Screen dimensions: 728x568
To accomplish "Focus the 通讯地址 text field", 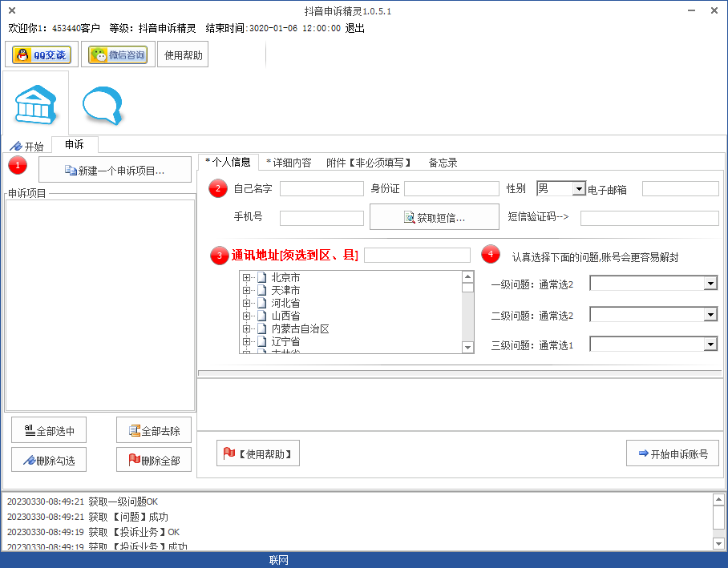I will click(x=418, y=256).
